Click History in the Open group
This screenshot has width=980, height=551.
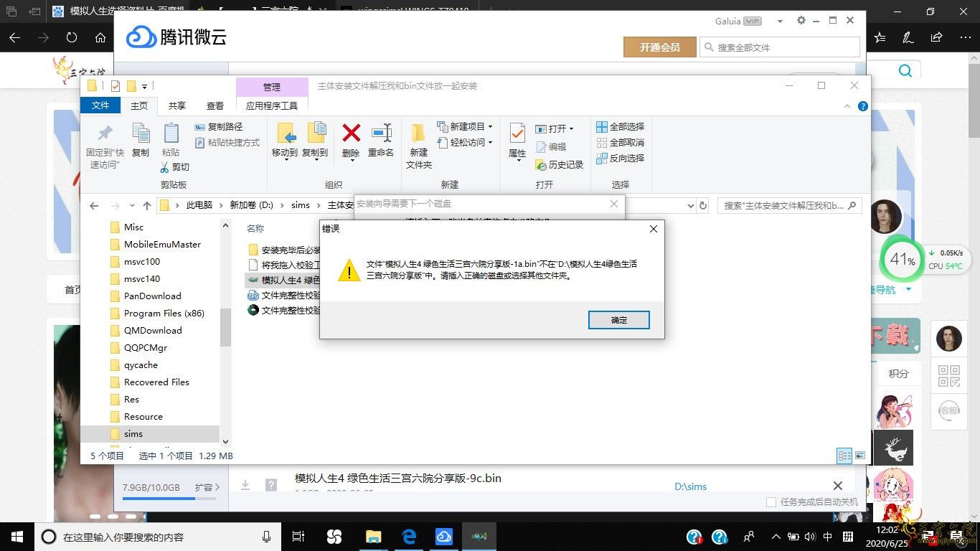tap(560, 165)
